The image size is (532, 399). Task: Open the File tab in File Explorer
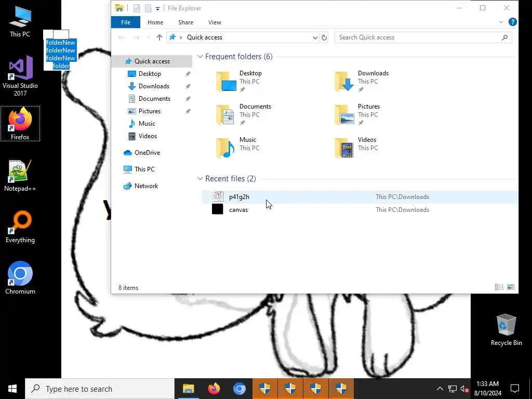(126, 22)
